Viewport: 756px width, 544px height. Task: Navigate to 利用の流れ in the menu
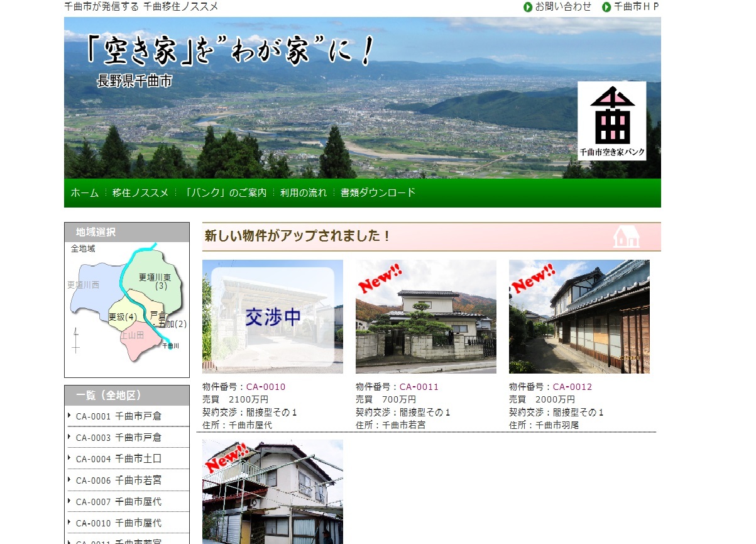304,193
